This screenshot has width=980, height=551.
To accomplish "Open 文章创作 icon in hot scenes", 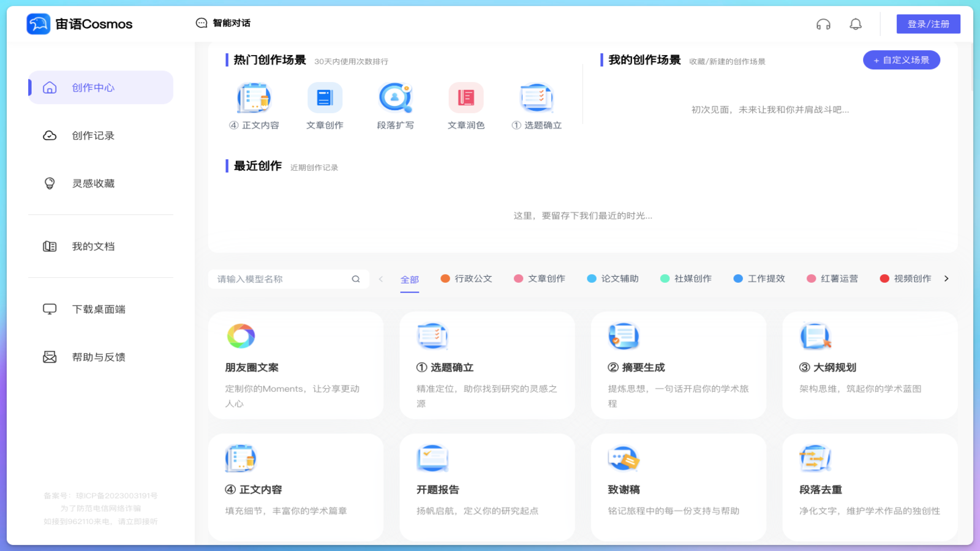I will click(325, 98).
